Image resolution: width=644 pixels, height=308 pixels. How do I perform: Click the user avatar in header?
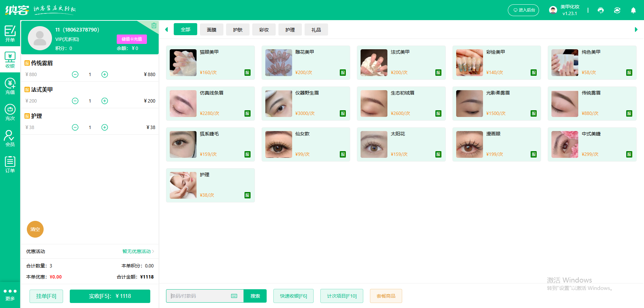pos(553,10)
